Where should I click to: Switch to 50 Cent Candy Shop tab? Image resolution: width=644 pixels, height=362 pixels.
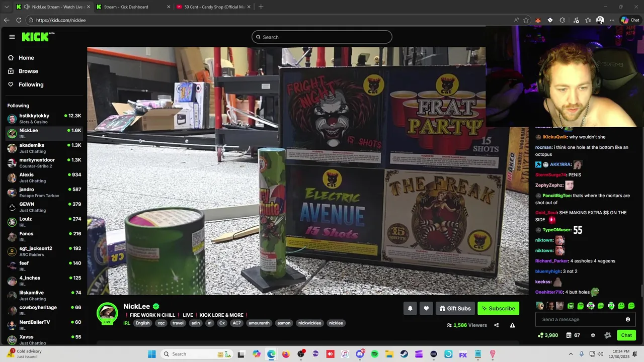pos(213,7)
